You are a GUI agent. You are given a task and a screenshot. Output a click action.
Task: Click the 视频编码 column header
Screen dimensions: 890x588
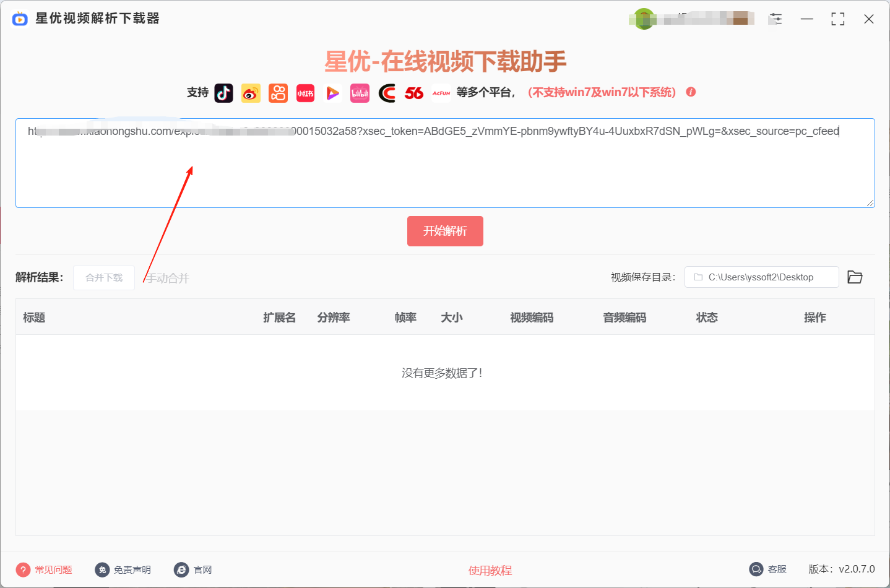(x=532, y=317)
